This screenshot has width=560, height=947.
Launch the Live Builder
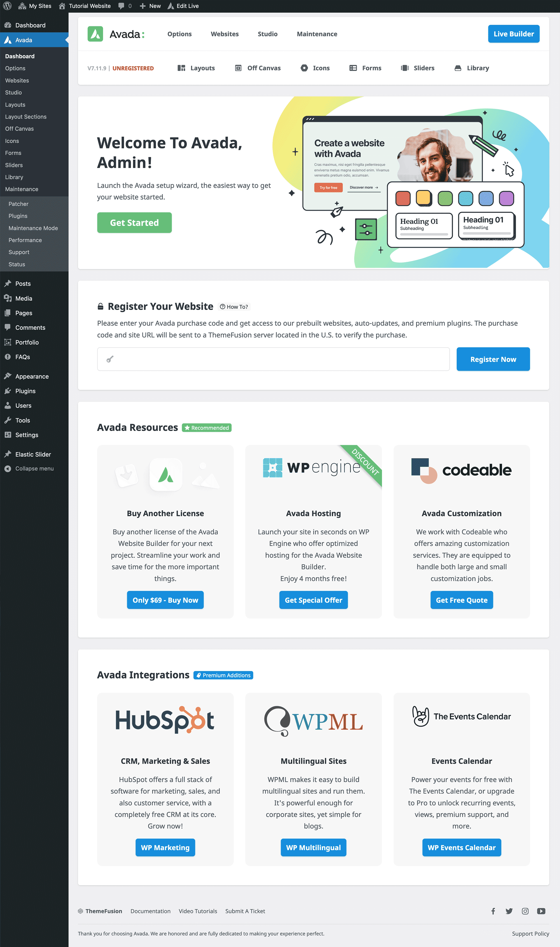pos(514,34)
